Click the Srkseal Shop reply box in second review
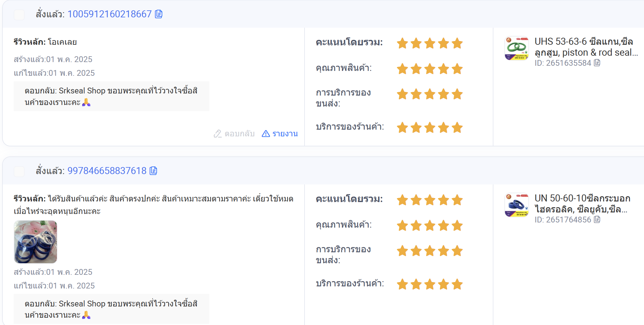The height and width of the screenshot is (325, 644). [x=111, y=309]
